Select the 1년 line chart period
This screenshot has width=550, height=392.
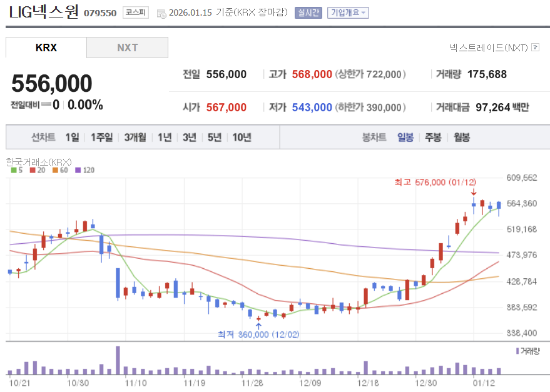tap(165, 137)
